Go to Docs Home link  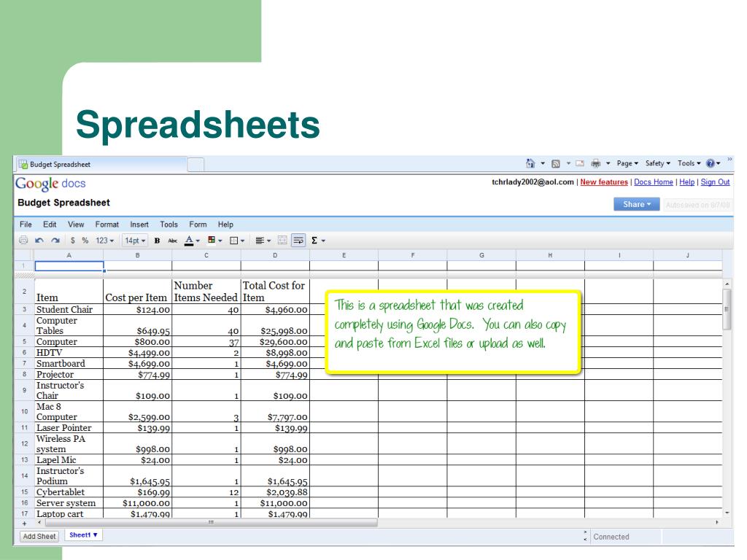tap(653, 182)
